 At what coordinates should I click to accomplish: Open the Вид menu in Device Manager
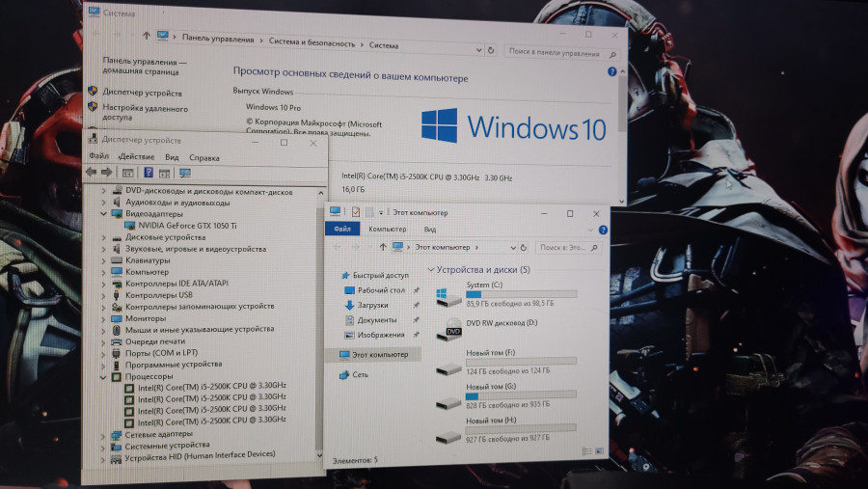pyautogui.click(x=172, y=157)
